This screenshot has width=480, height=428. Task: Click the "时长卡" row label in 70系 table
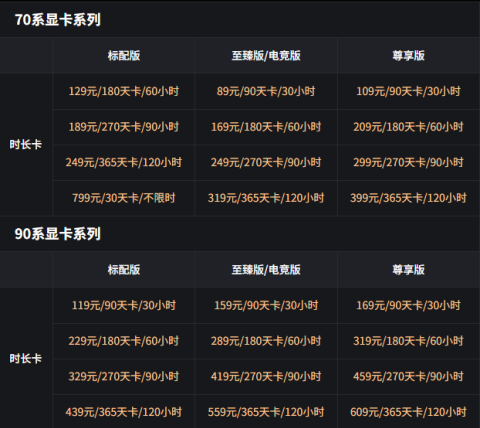26,144
